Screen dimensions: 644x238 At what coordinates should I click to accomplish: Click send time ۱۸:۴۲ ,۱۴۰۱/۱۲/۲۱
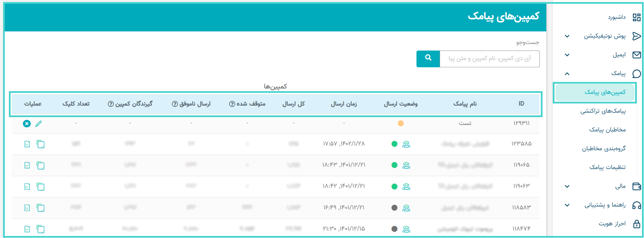click(x=344, y=186)
